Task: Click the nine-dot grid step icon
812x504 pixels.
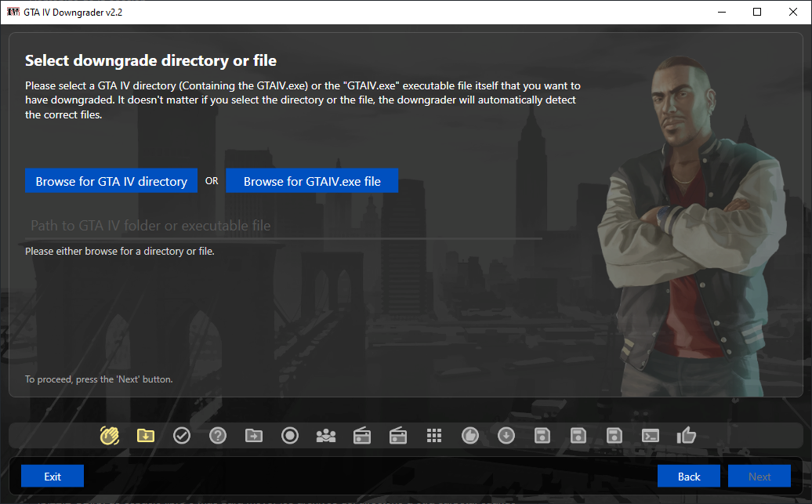Action: [434, 436]
